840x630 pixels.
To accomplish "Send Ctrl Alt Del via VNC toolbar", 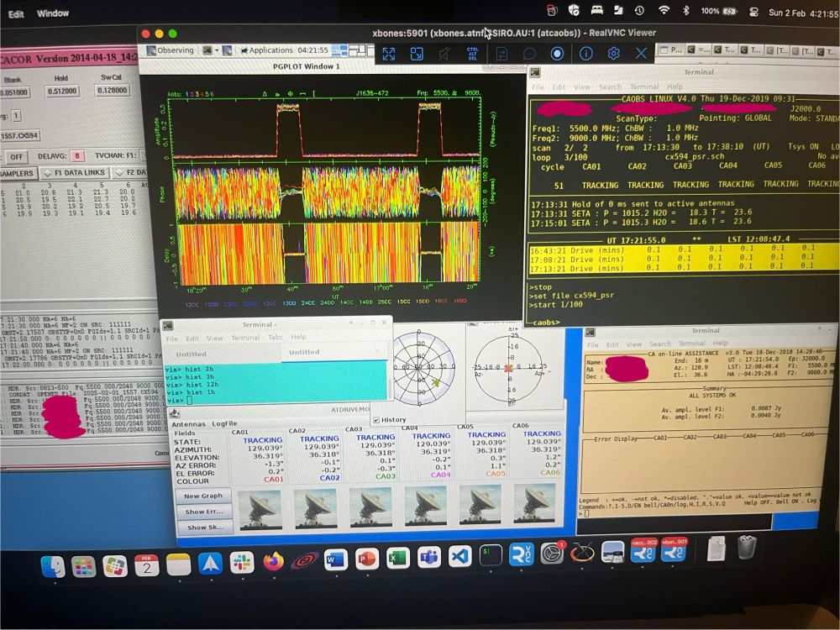I will tap(472, 54).
